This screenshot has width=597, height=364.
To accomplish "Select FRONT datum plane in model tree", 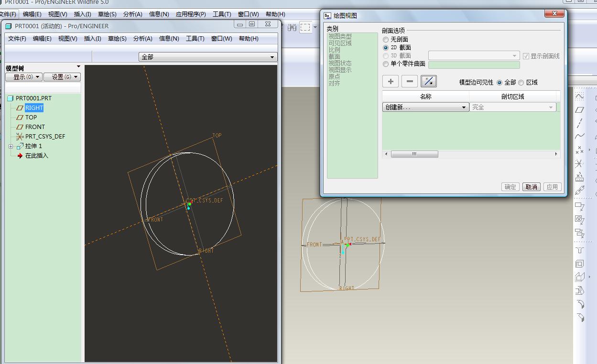I will coord(35,127).
